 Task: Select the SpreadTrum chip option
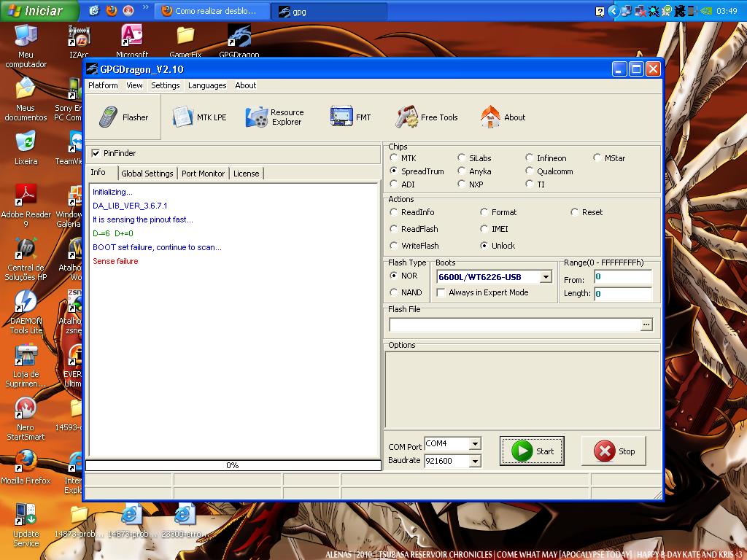(x=393, y=171)
